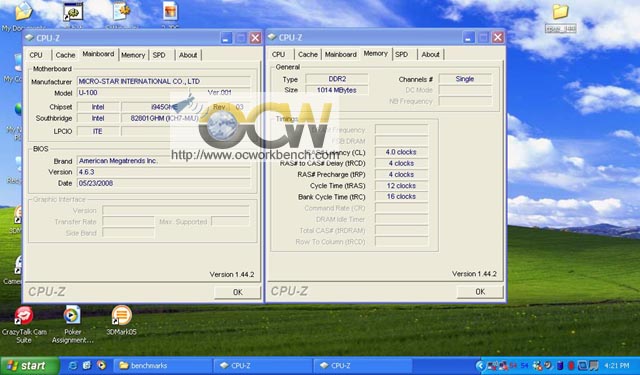This screenshot has width=640, height=375.
Task: Click the Memory window's CPU-Z title bar icon
Action: click(x=272, y=37)
